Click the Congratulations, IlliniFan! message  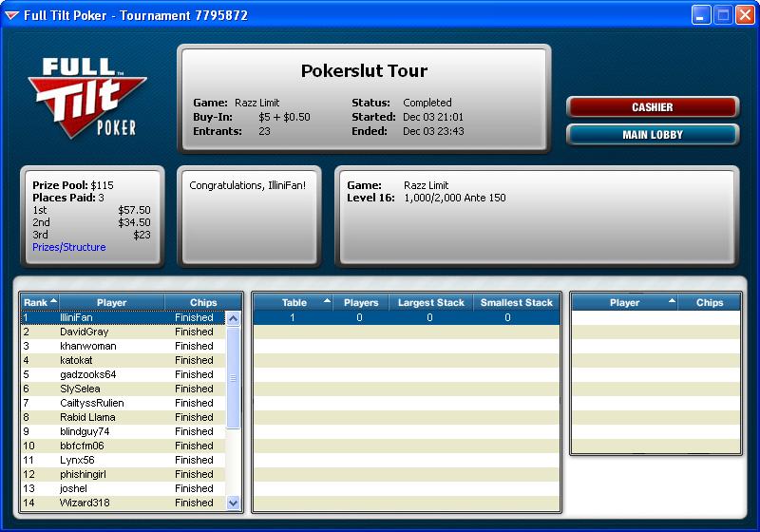tap(247, 185)
